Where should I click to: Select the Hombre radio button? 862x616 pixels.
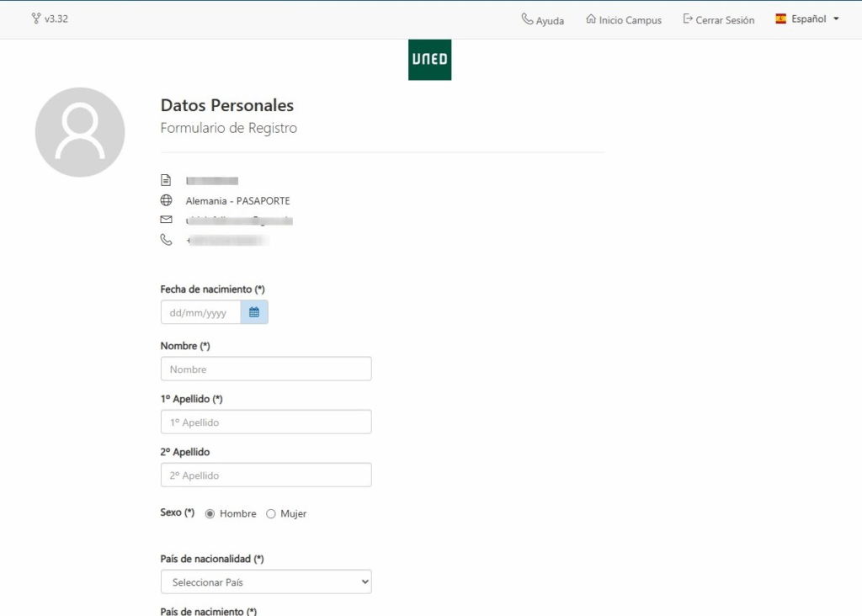[x=210, y=513]
